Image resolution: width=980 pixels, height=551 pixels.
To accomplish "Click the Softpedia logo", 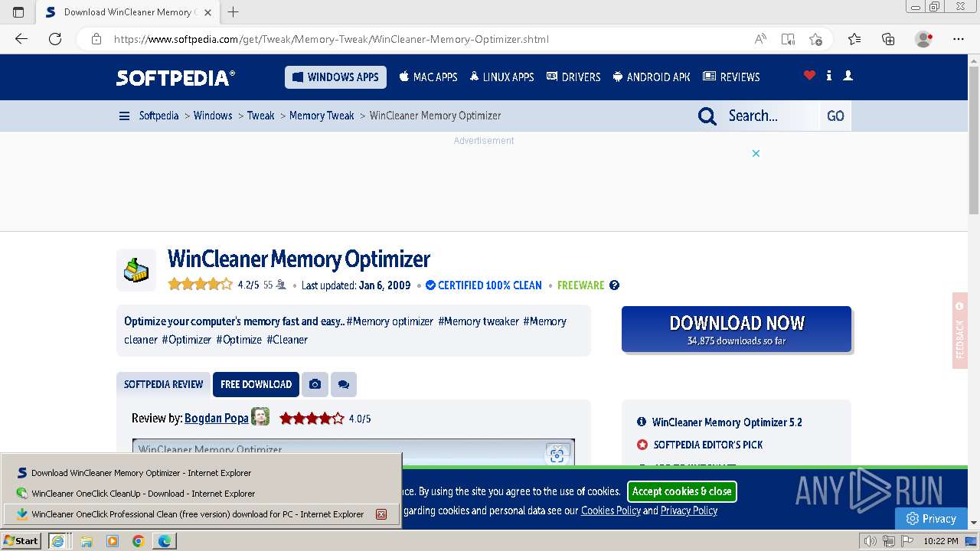I will click(x=175, y=77).
